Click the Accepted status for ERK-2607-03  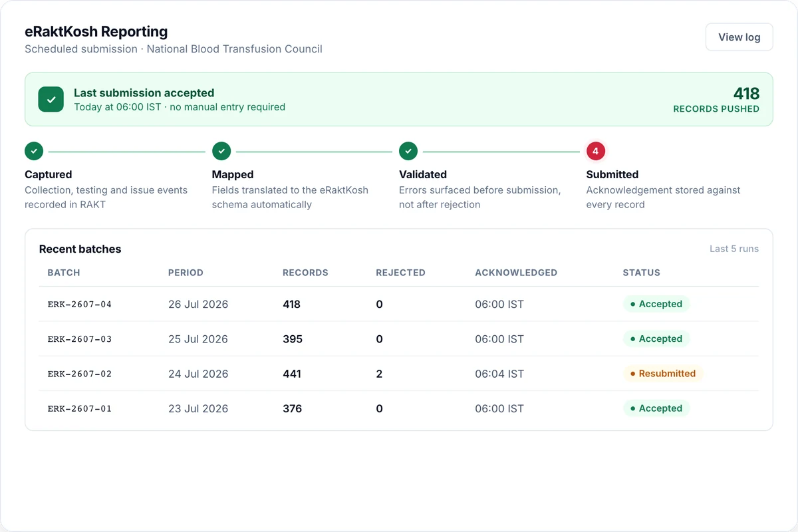coord(656,338)
